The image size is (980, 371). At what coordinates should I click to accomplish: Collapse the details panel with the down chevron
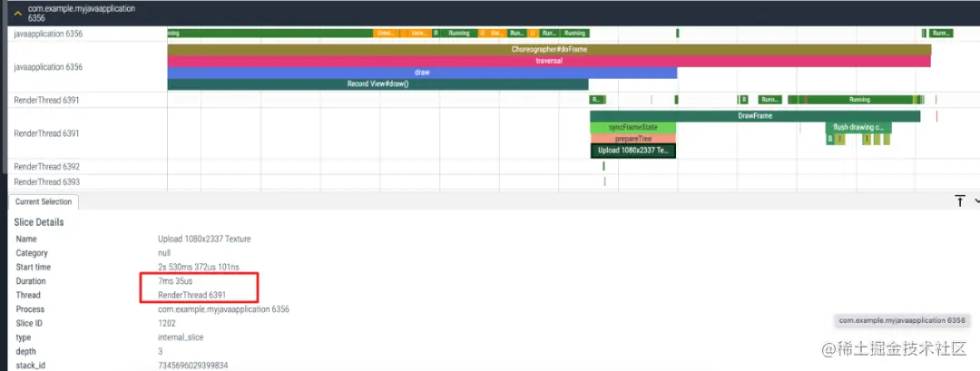tap(976, 201)
